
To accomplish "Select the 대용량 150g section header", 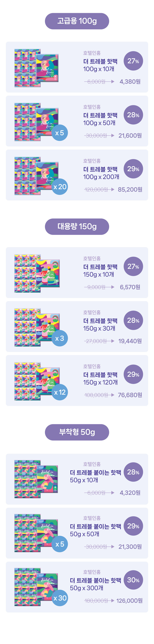I will click(x=77, y=227).
